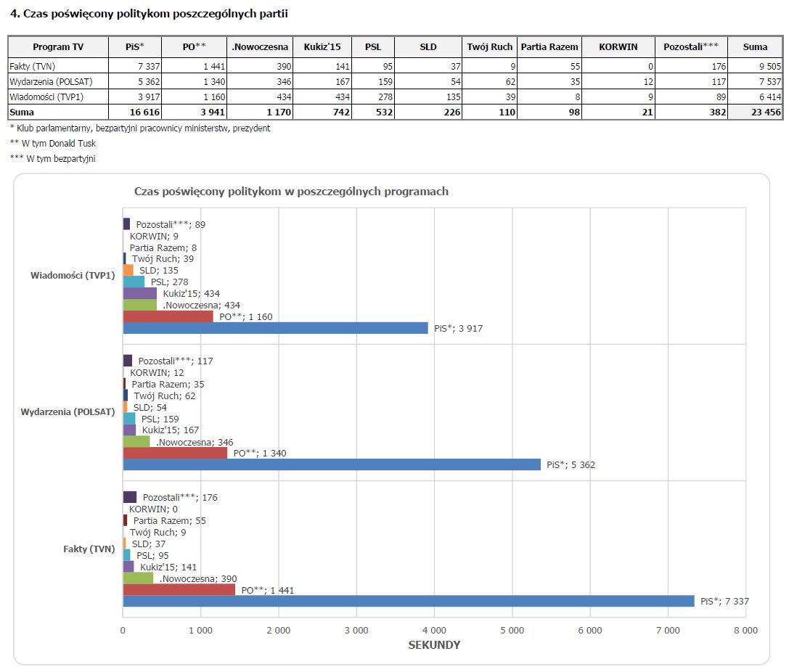Click the chart data label 'Twój Ruch; 62'
This screenshot has width=789, height=672.
(x=165, y=396)
